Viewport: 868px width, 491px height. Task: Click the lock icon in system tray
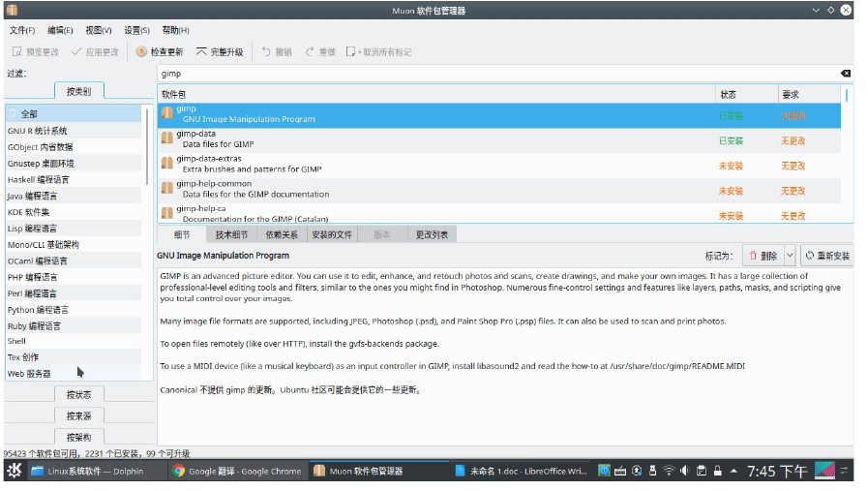click(x=717, y=471)
